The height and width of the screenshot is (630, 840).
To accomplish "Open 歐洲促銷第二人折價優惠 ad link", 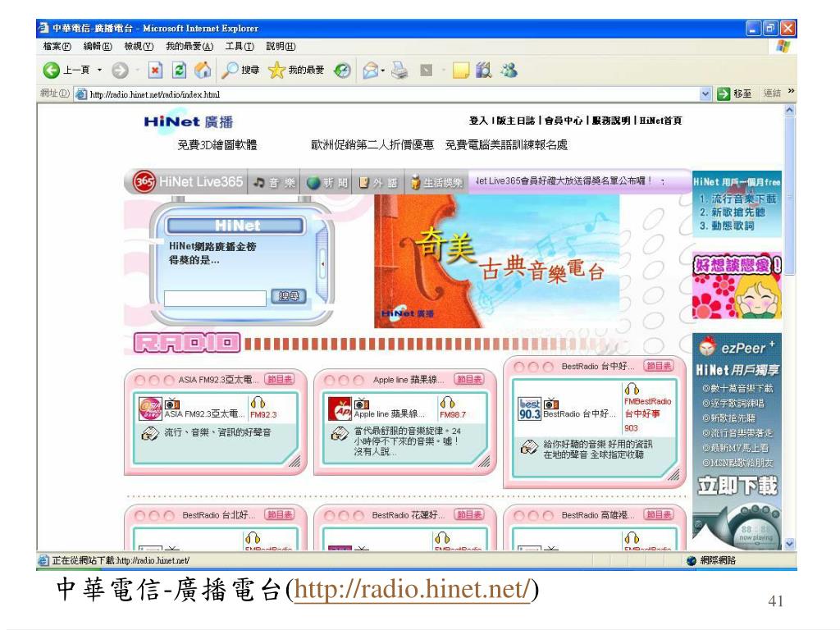I will [372, 144].
